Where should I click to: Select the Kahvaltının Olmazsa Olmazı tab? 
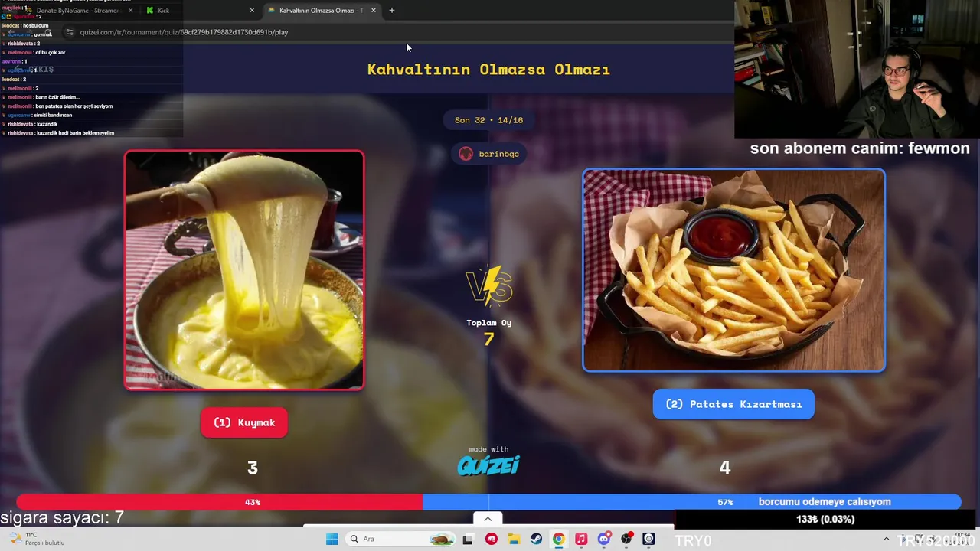point(320,11)
